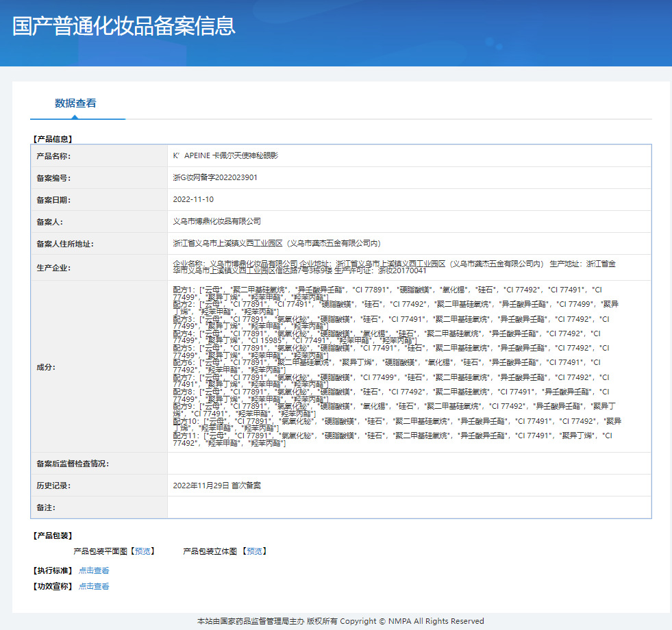Screen dimensions: 672x630
Task: Click the 产品名称 row label
Action: tap(54, 155)
